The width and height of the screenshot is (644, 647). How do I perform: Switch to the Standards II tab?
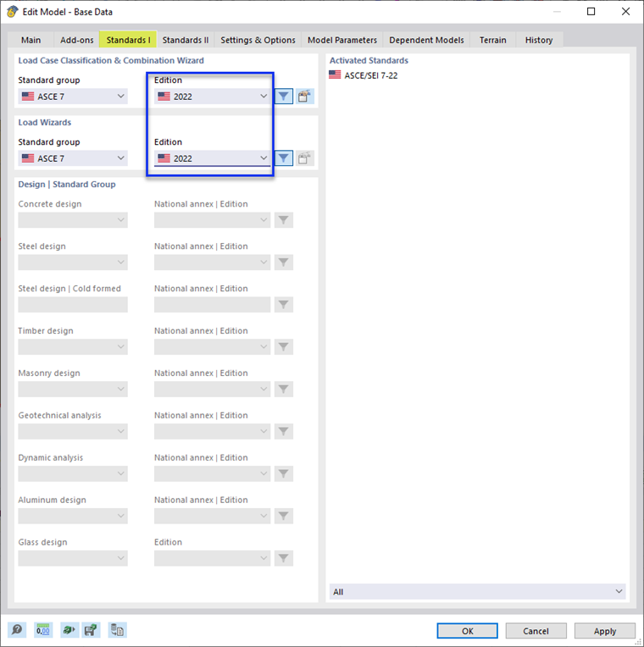186,40
